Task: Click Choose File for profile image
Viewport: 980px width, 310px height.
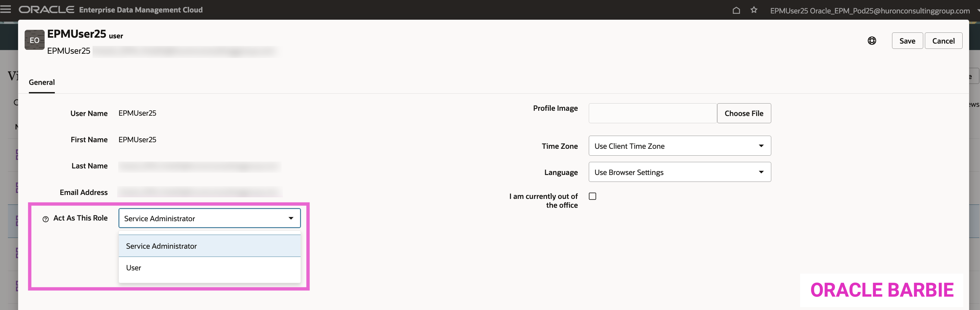Action: click(x=743, y=114)
